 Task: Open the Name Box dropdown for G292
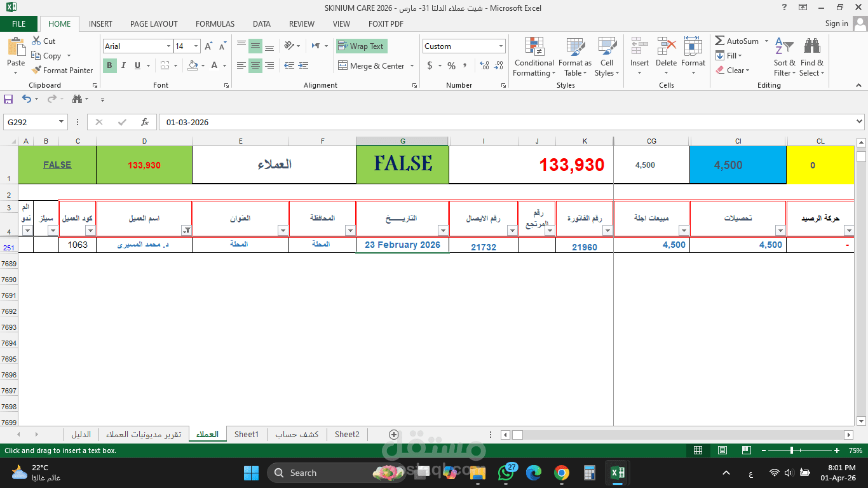pyautogui.click(x=62, y=122)
